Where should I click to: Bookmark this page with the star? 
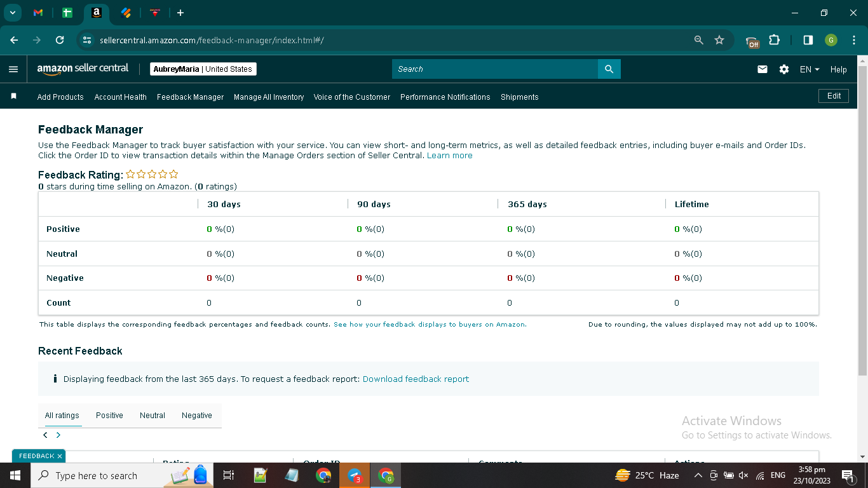tap(719, 40)
